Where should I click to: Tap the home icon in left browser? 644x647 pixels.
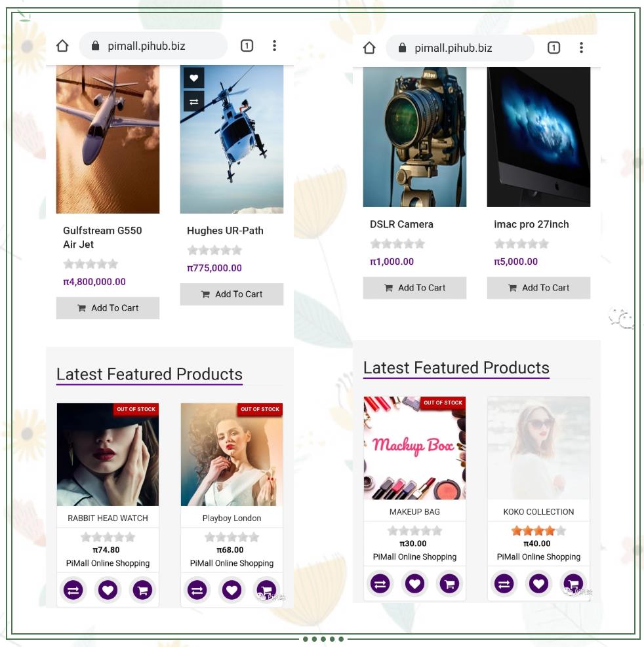62,46
